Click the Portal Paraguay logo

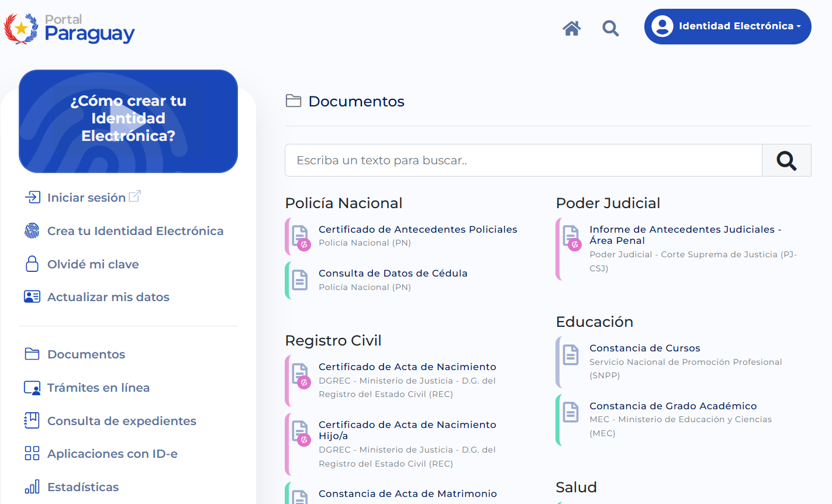pos(70,29)
